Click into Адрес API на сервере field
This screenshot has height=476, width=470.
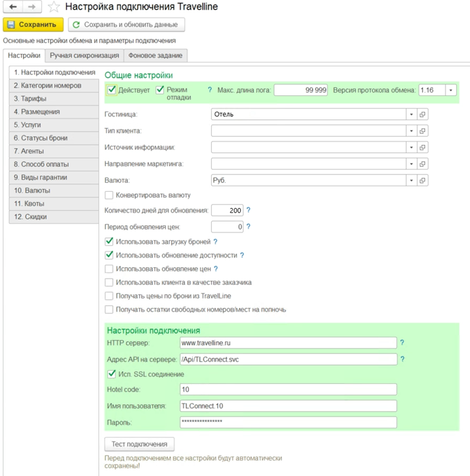click(288, 359)
